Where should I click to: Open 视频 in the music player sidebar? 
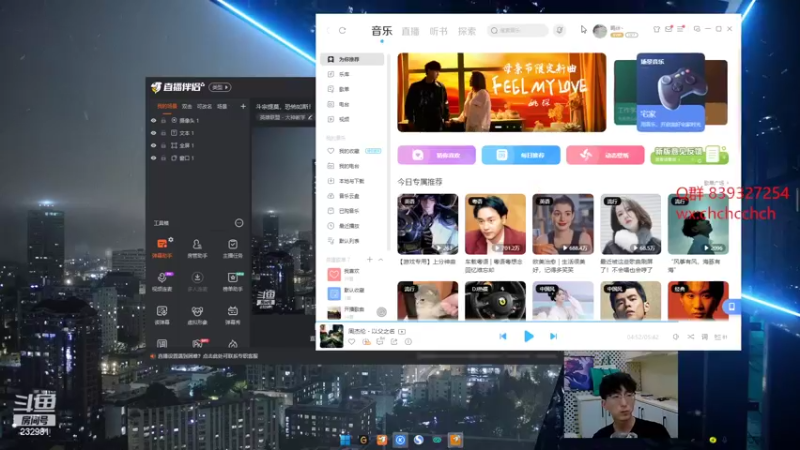(x=344, y=119)
